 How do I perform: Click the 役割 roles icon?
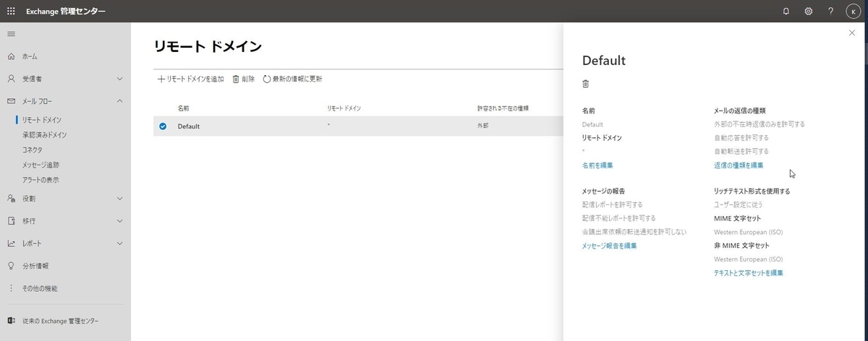pyautogui.click(x=11, y=198)
